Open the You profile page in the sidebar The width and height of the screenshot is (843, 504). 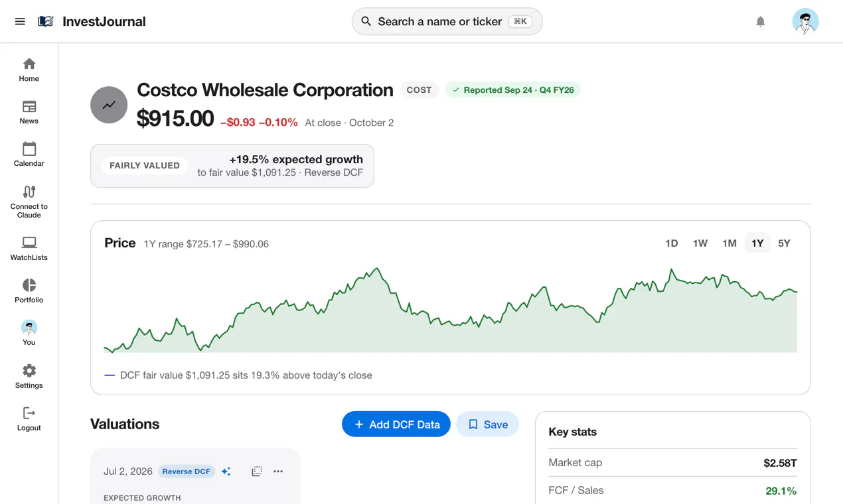point(29,334)
